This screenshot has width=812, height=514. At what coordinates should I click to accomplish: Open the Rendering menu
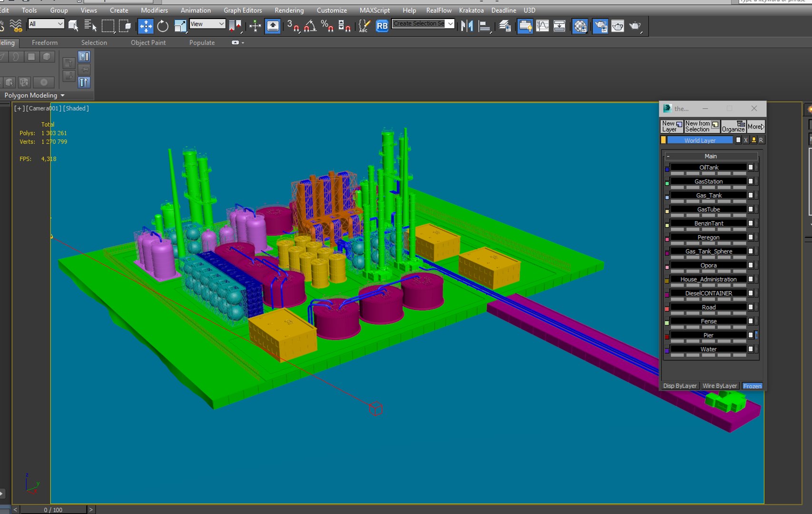click(289, 10)
